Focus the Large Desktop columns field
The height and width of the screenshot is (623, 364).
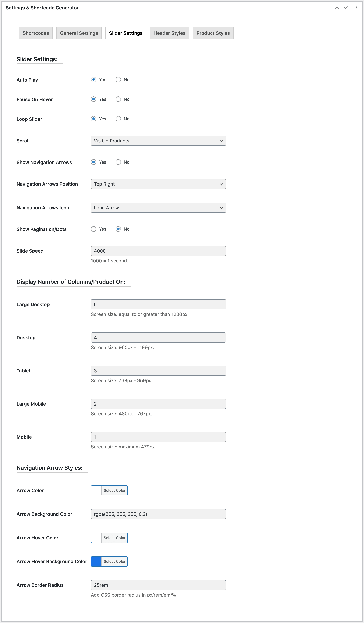(158, 304)
